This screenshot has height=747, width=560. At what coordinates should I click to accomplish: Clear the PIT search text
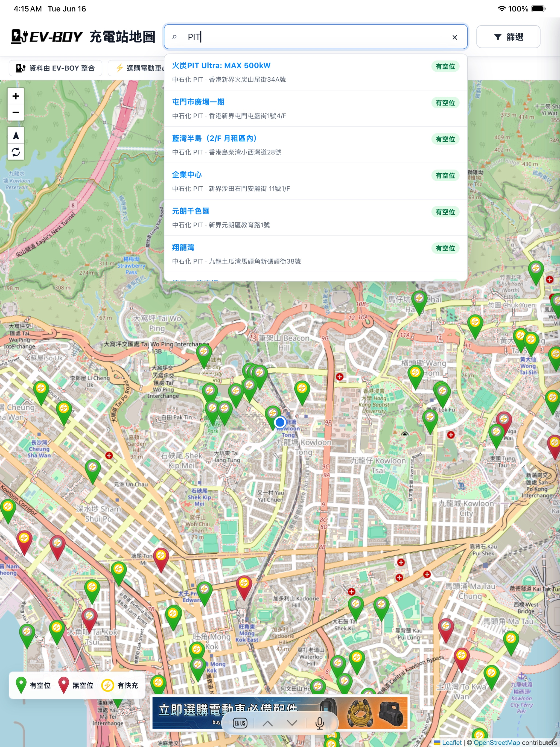click(455, 37)
